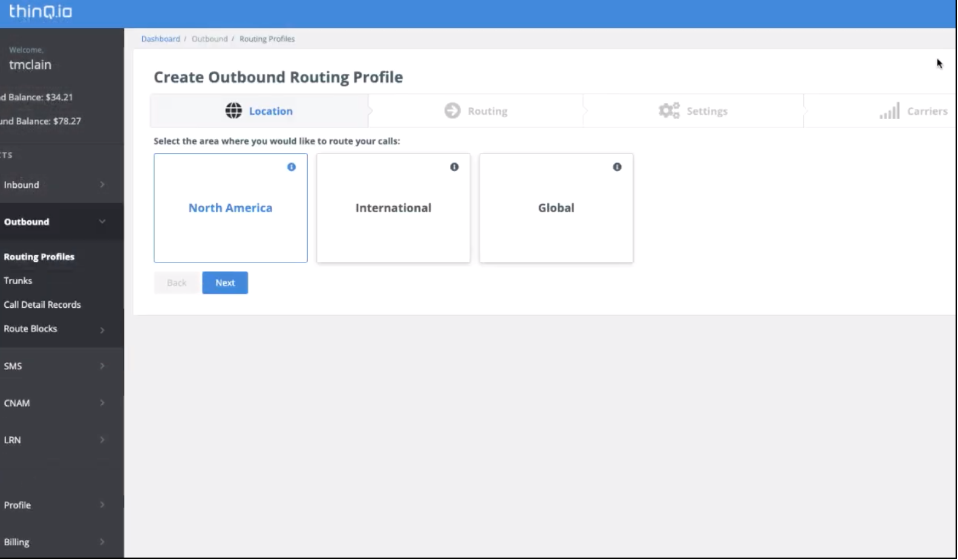Image resolution: width=958 pixels, height=560 pixels.
Task: Choose the Global region card
Action: point(556,208)
